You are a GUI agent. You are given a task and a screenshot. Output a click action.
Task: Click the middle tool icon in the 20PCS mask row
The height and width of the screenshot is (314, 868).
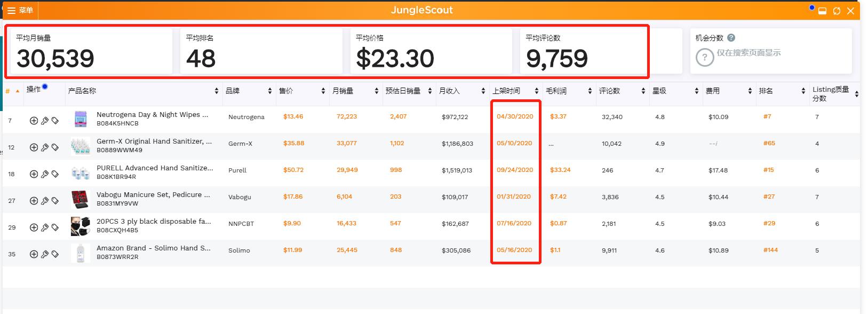click(x=45, y=227)
